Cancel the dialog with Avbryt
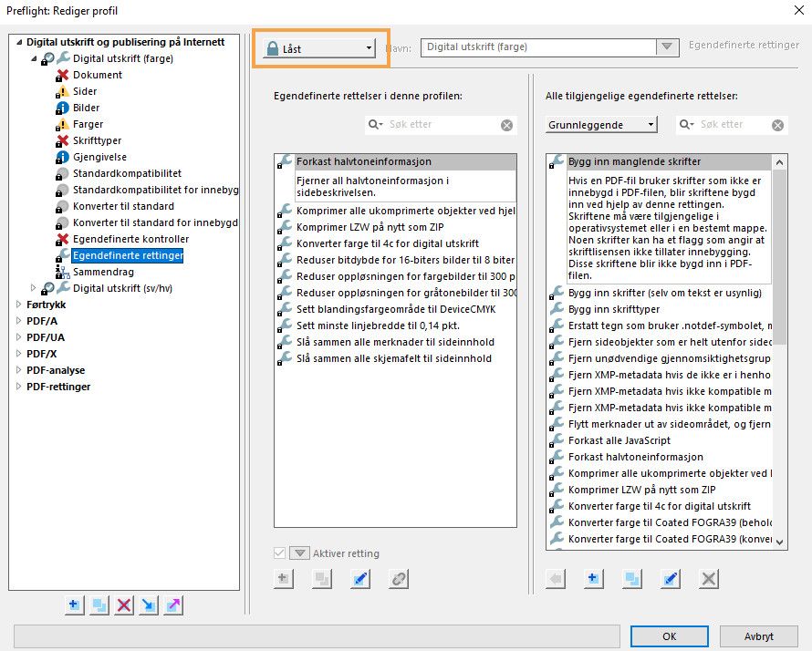812x651 pixels. [x=759, y=636]
